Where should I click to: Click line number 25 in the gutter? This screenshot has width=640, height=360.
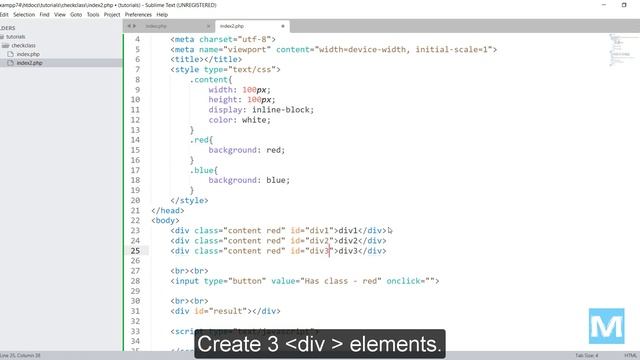click(x=135, y=251)
